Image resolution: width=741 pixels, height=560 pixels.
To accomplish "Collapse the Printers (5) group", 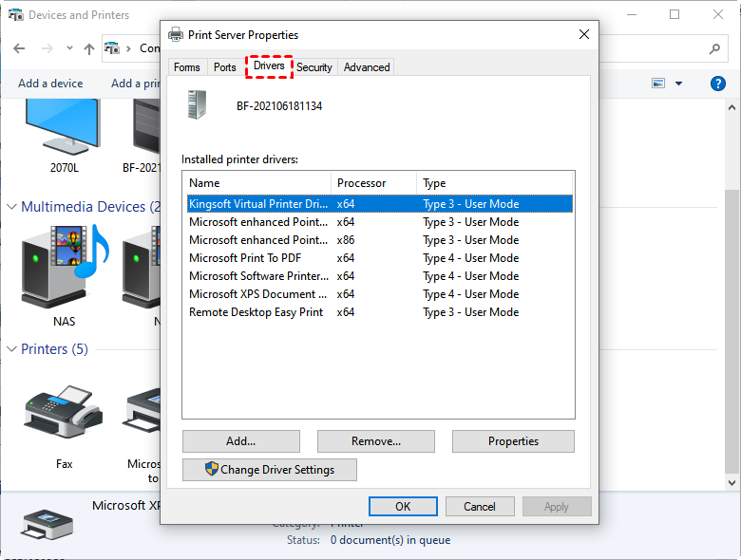I will click(x=11, y=349).
